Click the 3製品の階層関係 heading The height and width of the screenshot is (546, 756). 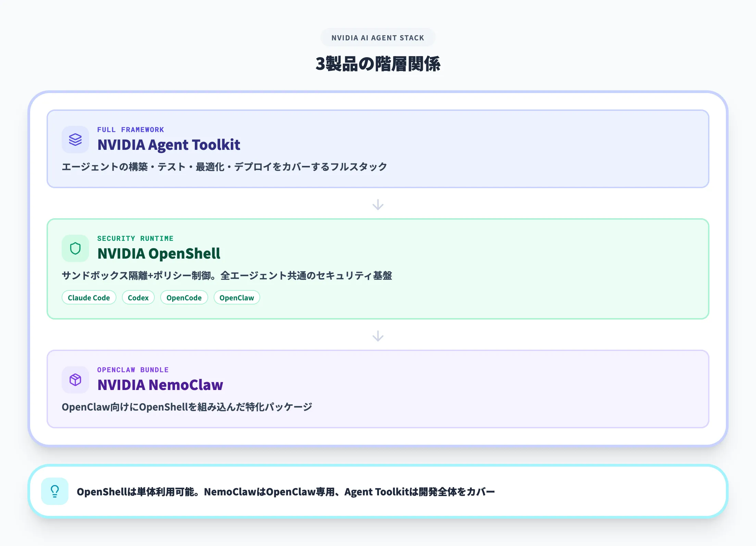378,63
